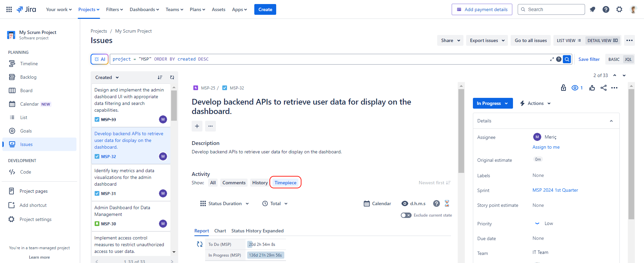The width and height of the screenshot is (644, 263).
Task: Toggle Exclude current state switch
Action: [x=406, y=215]
